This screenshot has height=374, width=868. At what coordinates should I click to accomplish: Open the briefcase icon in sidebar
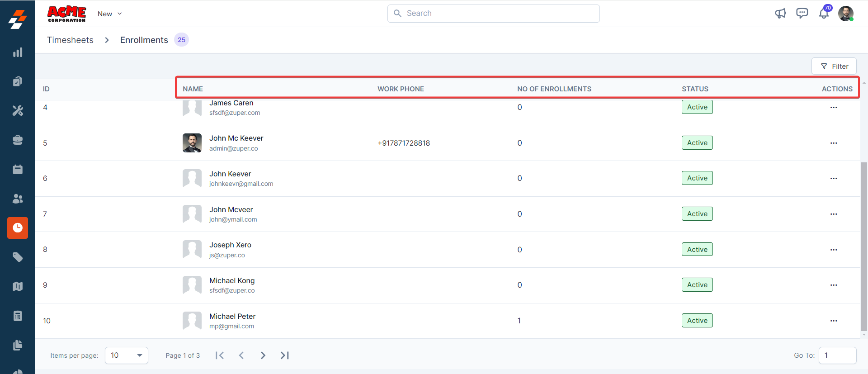[18, 140]
